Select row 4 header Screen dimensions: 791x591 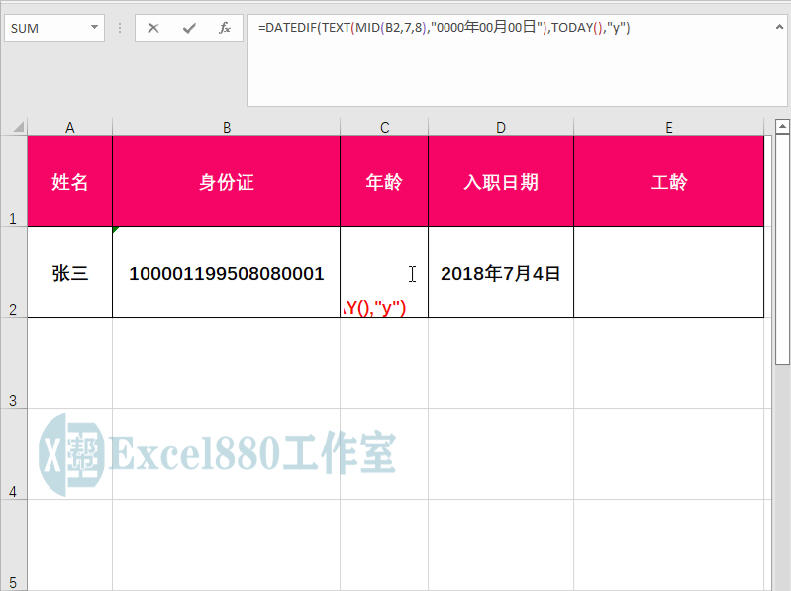click(14, 454)
